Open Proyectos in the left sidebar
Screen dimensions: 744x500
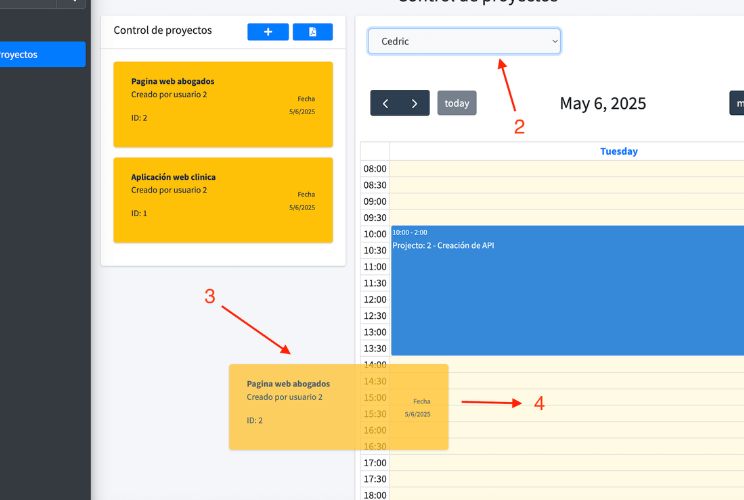point(42,54)
